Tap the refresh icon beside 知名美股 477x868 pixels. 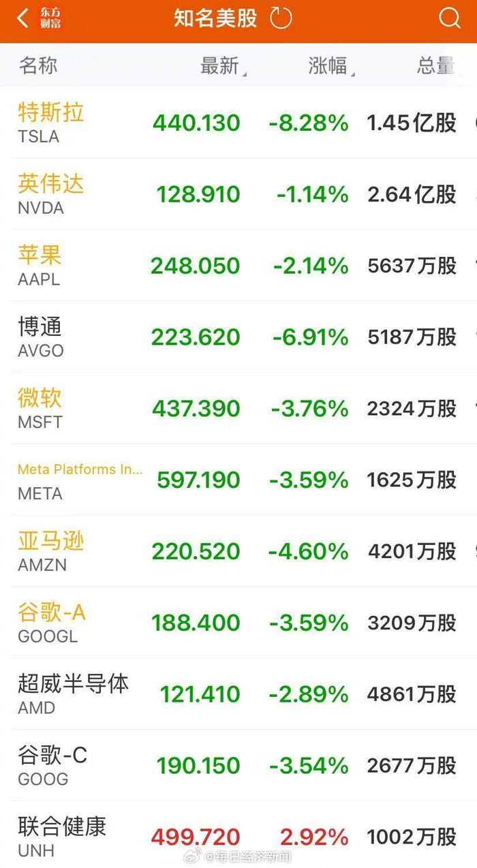[281, 19]
